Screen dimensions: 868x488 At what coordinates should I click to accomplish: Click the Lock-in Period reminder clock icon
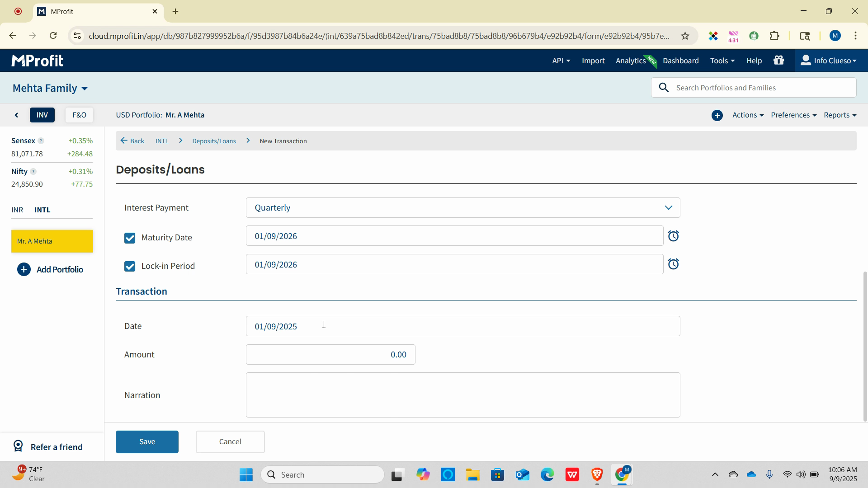point(673,264)
